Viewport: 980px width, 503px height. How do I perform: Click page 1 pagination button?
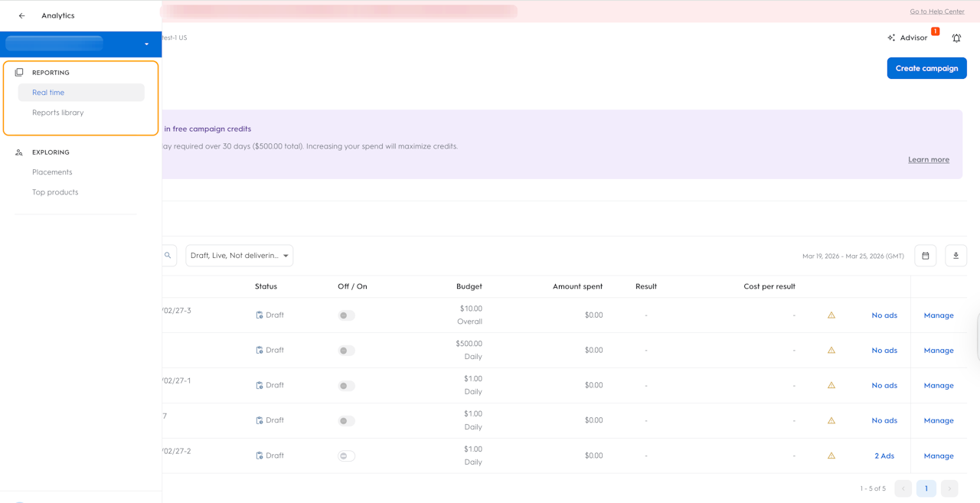[x=926, y=488]
